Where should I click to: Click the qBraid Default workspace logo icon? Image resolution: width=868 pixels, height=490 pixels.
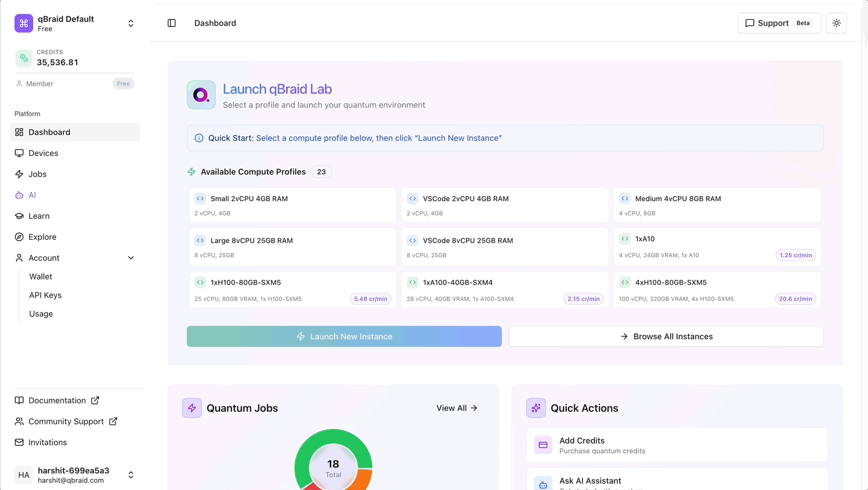click(24, 23)
